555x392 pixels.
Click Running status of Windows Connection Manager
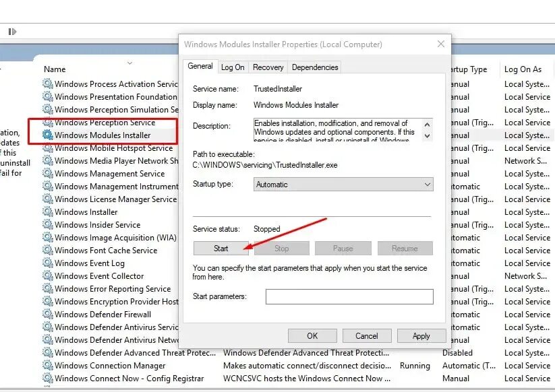[415, 366]
